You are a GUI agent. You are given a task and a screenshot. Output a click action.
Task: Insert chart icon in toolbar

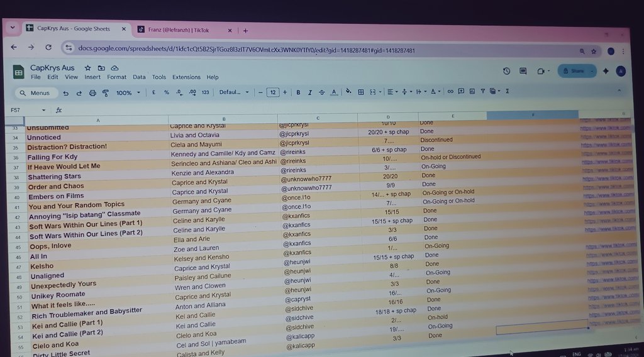(472, 91)
